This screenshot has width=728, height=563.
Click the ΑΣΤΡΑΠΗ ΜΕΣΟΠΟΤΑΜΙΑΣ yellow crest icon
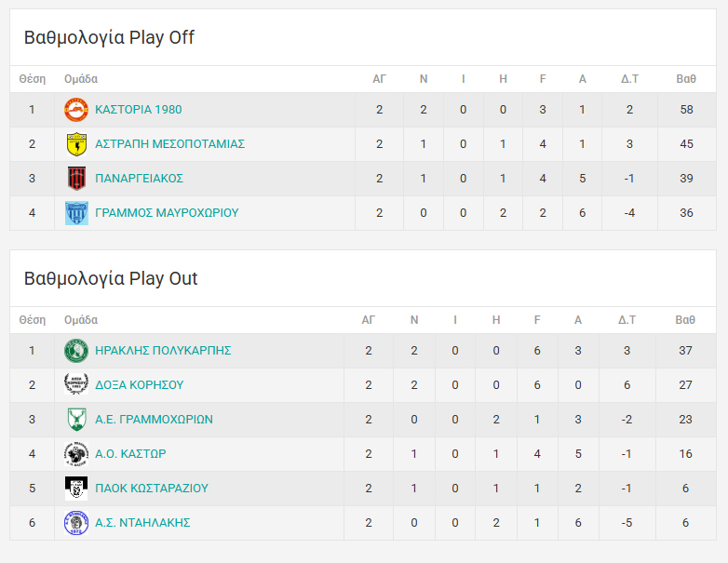tap(76, 144)
